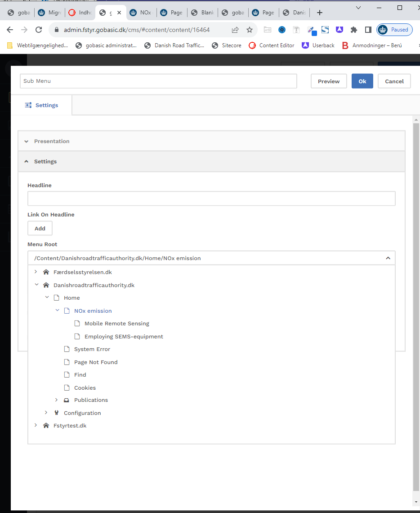
Task: Click the home icon beside Fstyrtest.dk
Action: [46, 425]
